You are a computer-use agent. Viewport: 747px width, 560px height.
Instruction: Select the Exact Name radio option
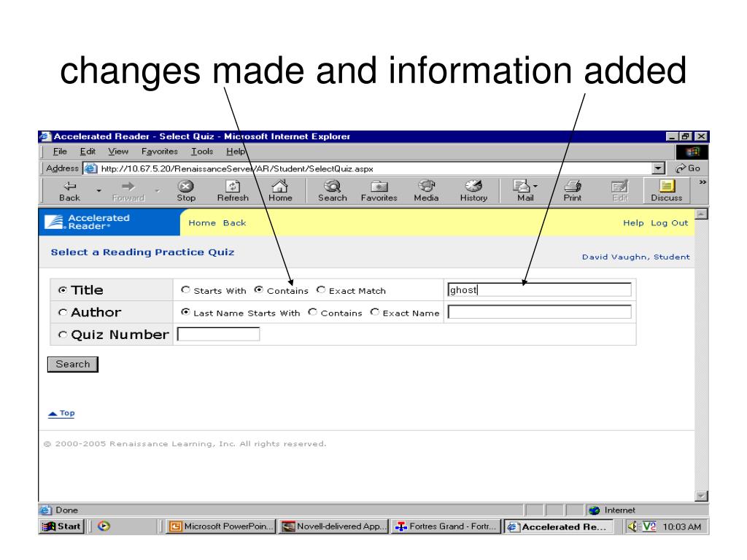coord(375,312)
